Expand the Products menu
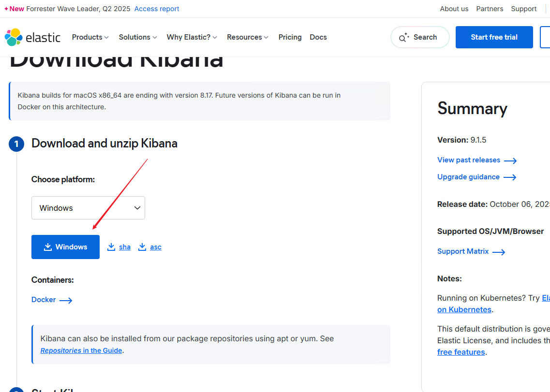 [90, 37]
